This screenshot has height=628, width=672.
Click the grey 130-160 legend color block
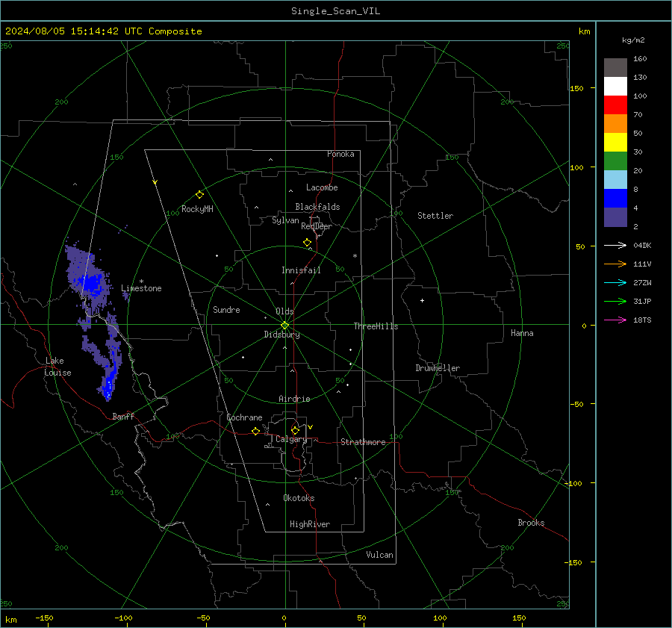(x=615, y=68)
